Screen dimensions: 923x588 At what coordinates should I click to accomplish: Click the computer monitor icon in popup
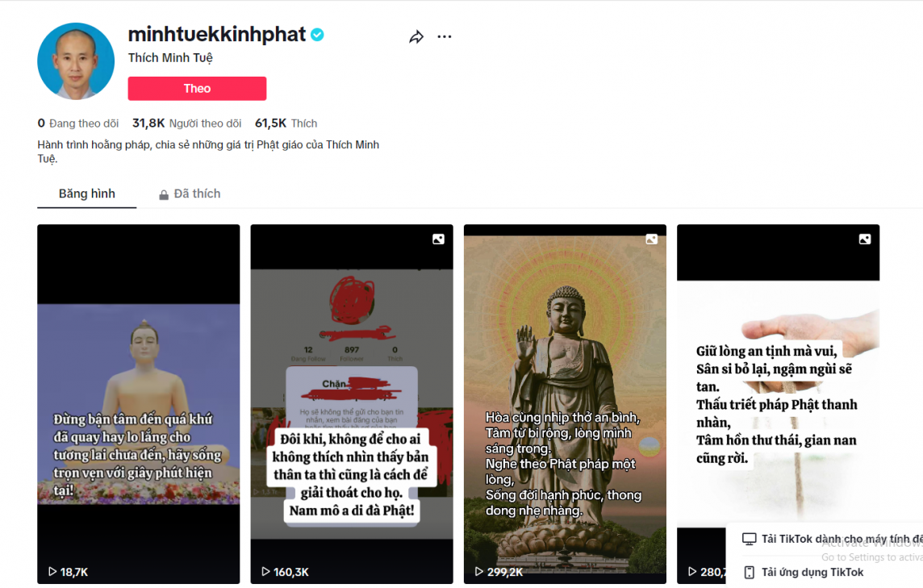(749, 539)
